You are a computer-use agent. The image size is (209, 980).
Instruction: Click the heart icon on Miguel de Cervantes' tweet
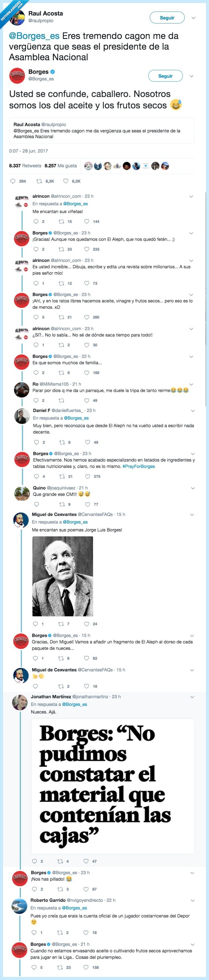coord(86,624)
